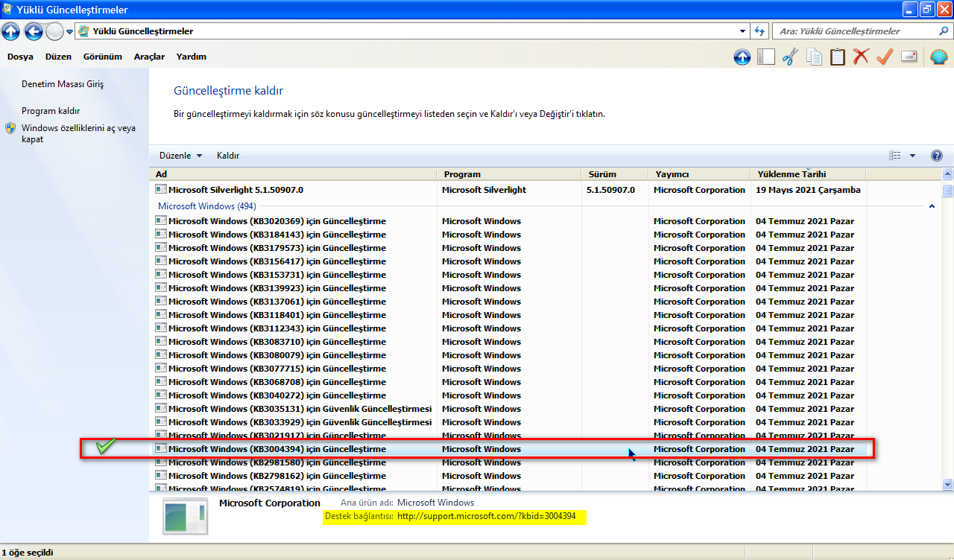Collapse the Microsoft Windows (494) group chevron
This screenshot has width=954, height=560.
coord(932,206)
